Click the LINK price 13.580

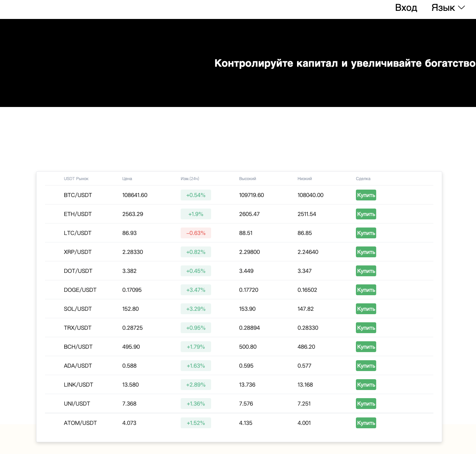(131, 385)
